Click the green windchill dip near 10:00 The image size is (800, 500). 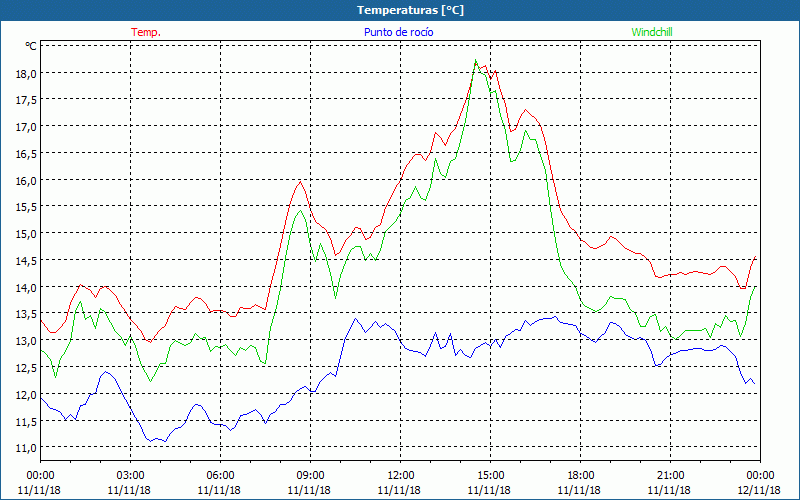[335, 297]
